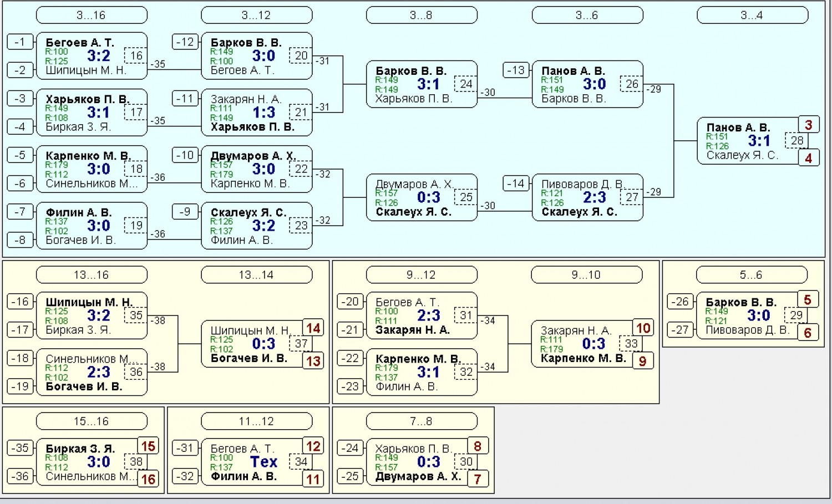Click the -23 slot box

pos(350,386)
